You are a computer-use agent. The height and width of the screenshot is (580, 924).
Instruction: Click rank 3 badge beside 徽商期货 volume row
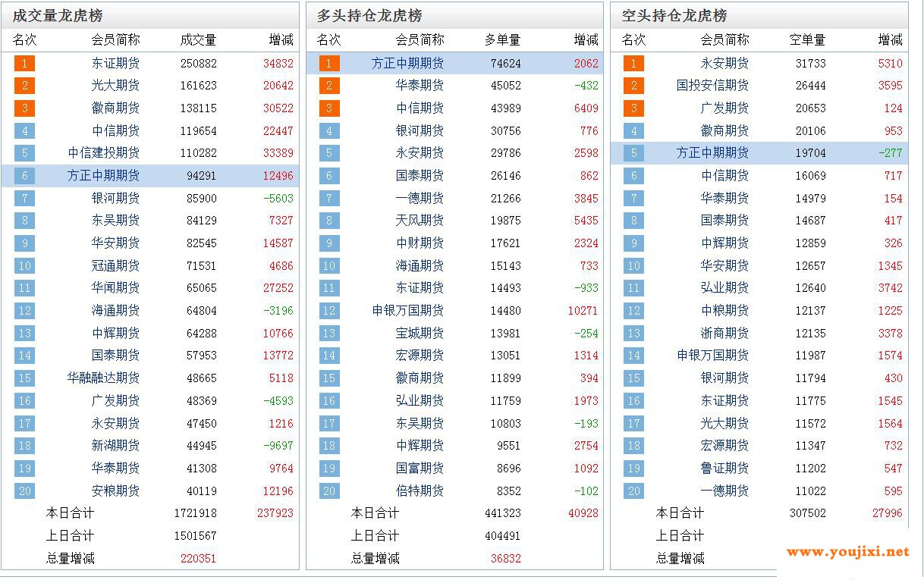coord(25,108)
